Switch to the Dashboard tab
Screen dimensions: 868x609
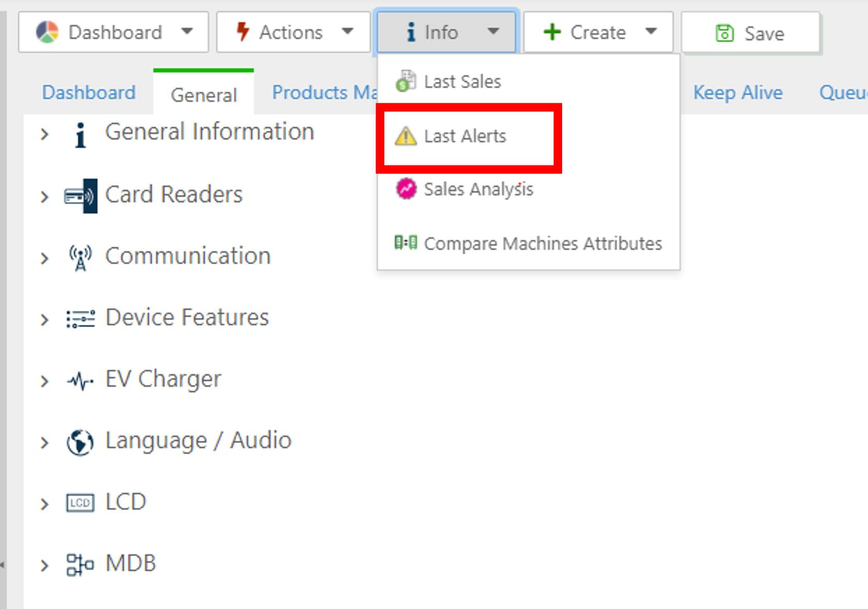(89, 93)
